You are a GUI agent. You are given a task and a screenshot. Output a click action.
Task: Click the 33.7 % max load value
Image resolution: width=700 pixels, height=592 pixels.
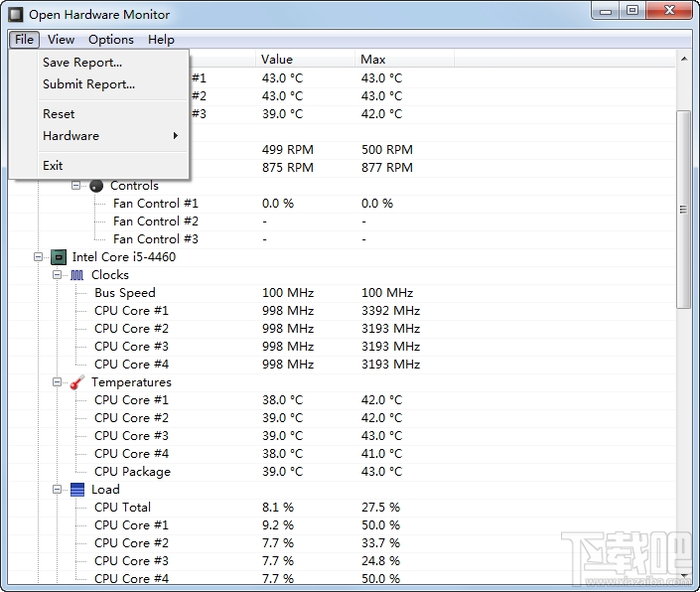(x=381, y=542)
